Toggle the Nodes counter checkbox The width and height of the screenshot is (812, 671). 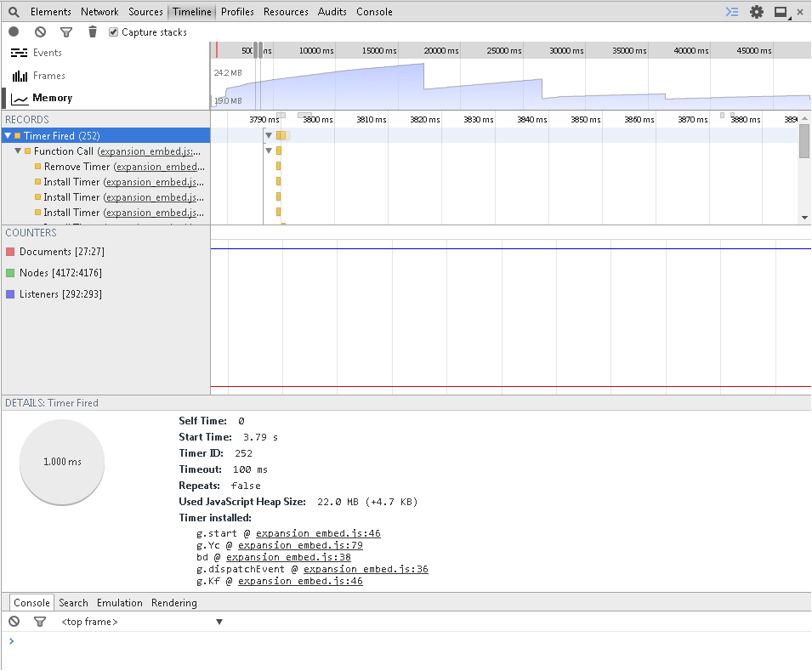10,273
